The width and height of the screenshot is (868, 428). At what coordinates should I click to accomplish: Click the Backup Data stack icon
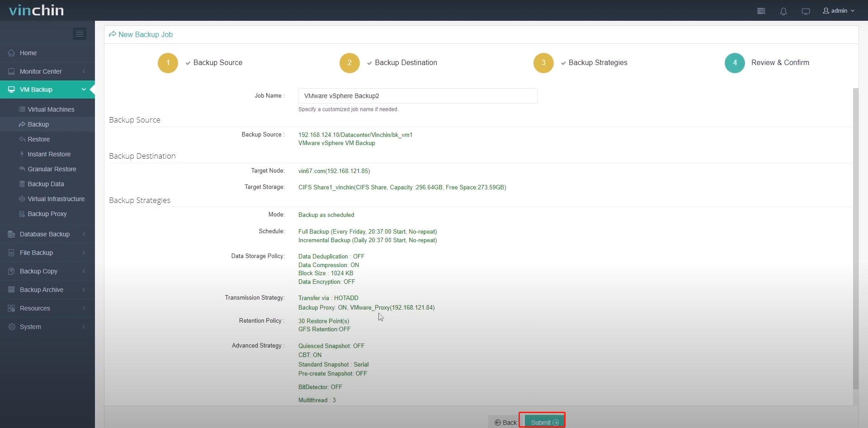(22, 184)
